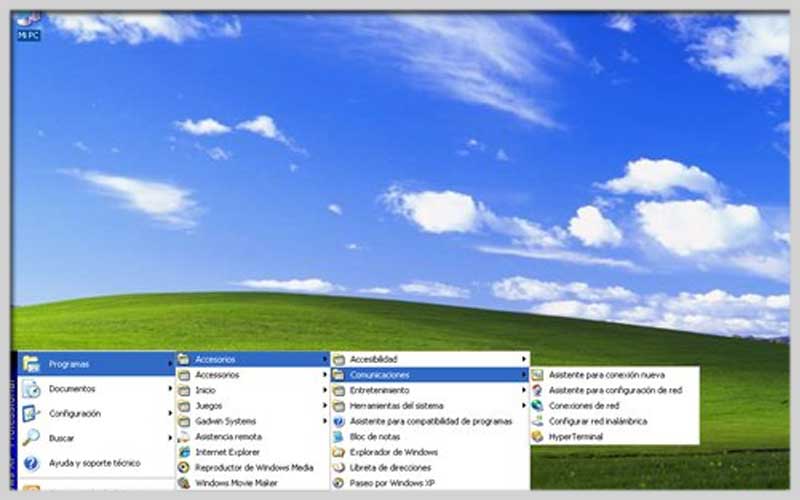Click the Paseo por Windows XP icon

[x=339, y=483]
